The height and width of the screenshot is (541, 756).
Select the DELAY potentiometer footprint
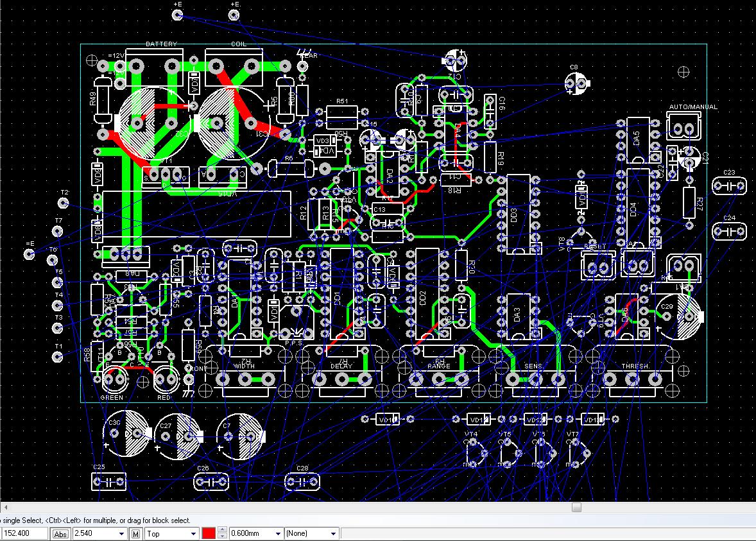coord(342,372)
